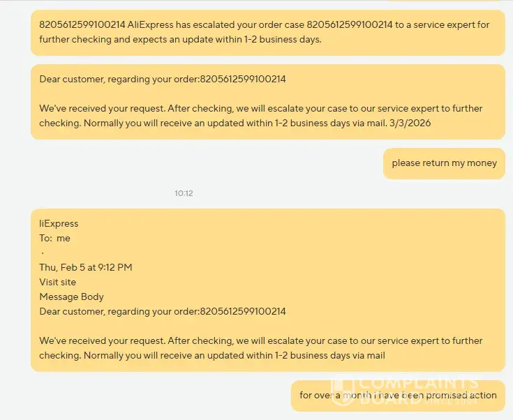Click the order number starting the first message
This screenshot has width=513, height=420.
(x=82, y=24)
